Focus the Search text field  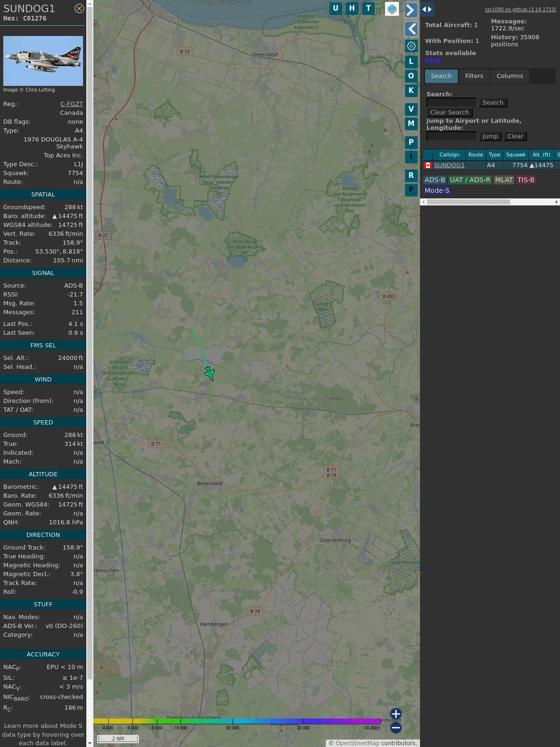click(x=451, y=103)
